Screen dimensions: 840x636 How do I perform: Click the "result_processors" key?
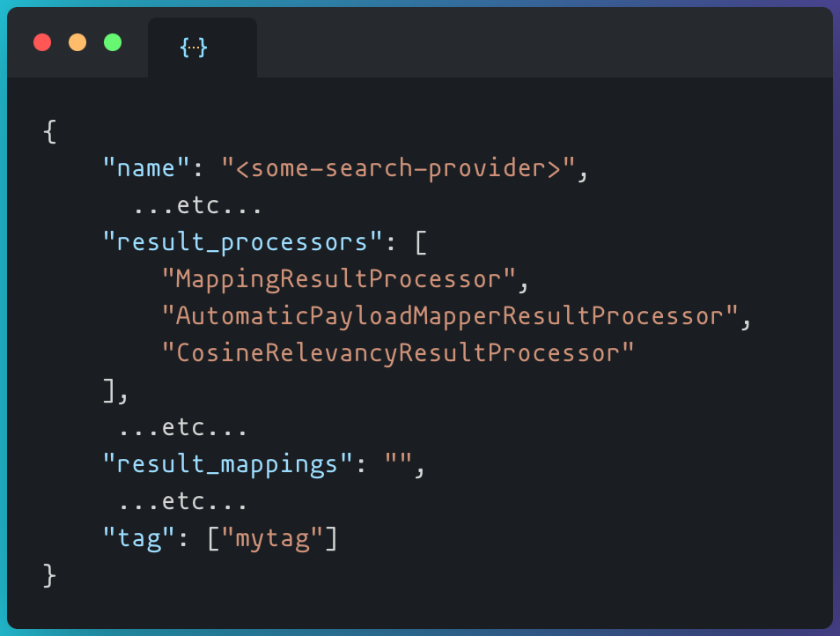pyautogui.click(x=243, y=243)
